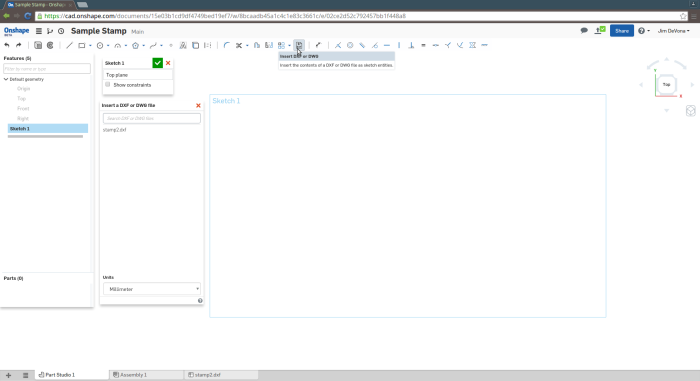Open the Spline tool dropdown arrow
700x381 pixels.
pyautogui.click(x=161, y=45)
